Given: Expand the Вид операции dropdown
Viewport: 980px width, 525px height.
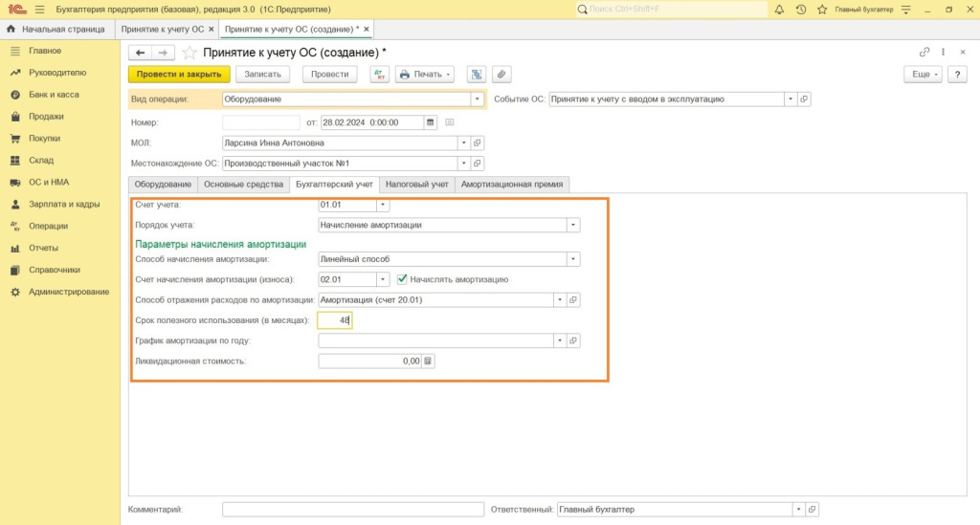Looking at the screenshot, I should coord(476,98).
